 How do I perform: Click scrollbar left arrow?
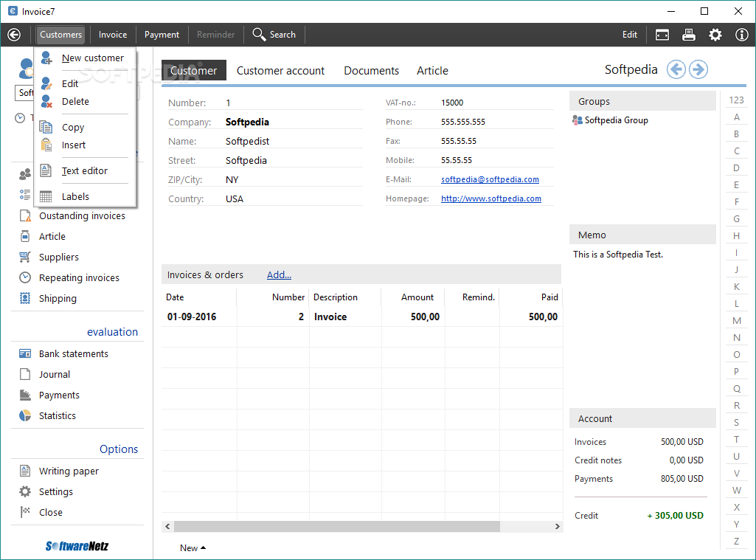[167, 526]
